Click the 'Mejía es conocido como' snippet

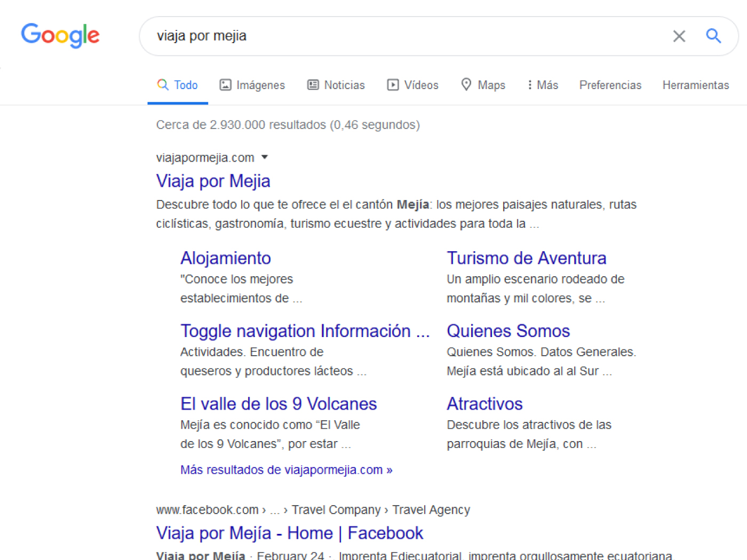[x=271, y=434]
